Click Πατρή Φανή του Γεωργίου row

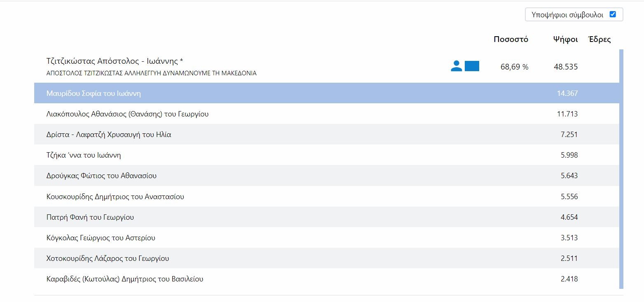(x=90, y=217)
